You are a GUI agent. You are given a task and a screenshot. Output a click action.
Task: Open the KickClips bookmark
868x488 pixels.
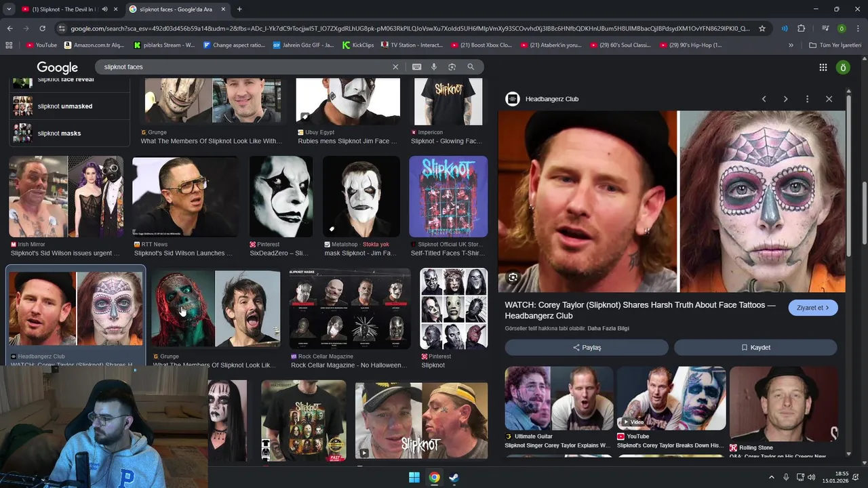point(358,45)
